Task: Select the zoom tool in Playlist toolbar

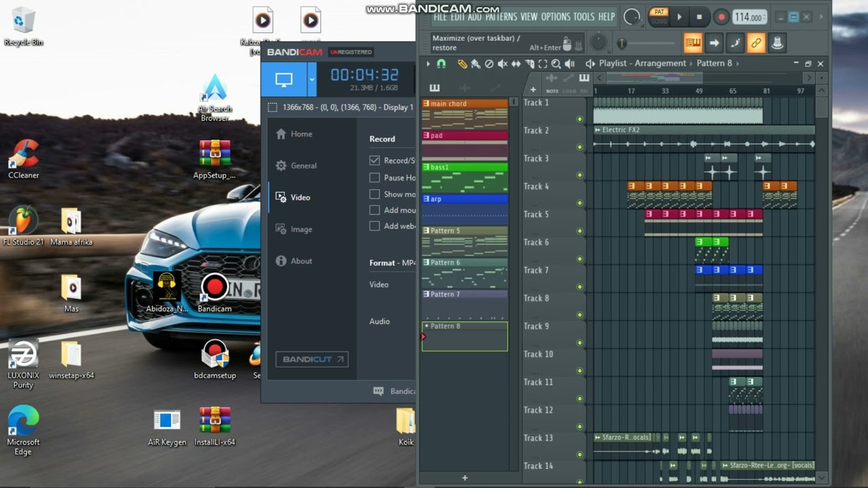Action: [556, 64]
